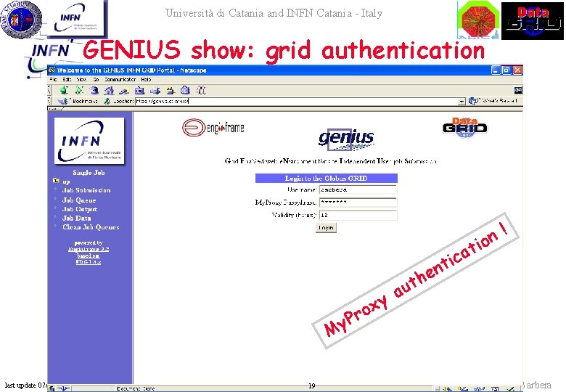Viewport: 566px width, 392px height.
Task: Reload the page with the Reload icon
Action: click(94, 90)
